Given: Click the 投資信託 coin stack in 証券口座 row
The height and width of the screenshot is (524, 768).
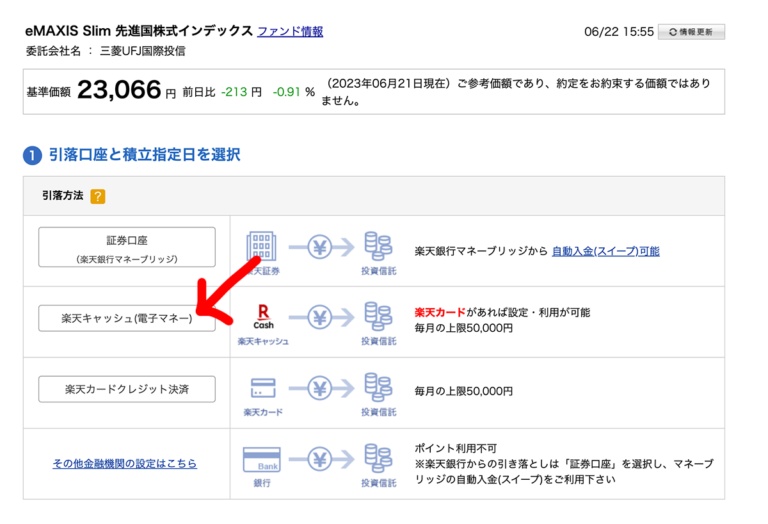Looking at the screenshot, I should [x=378, y=246].
